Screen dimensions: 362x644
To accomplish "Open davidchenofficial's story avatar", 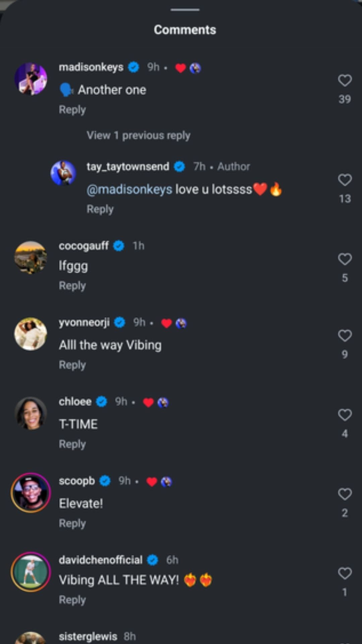I will 31,572.
